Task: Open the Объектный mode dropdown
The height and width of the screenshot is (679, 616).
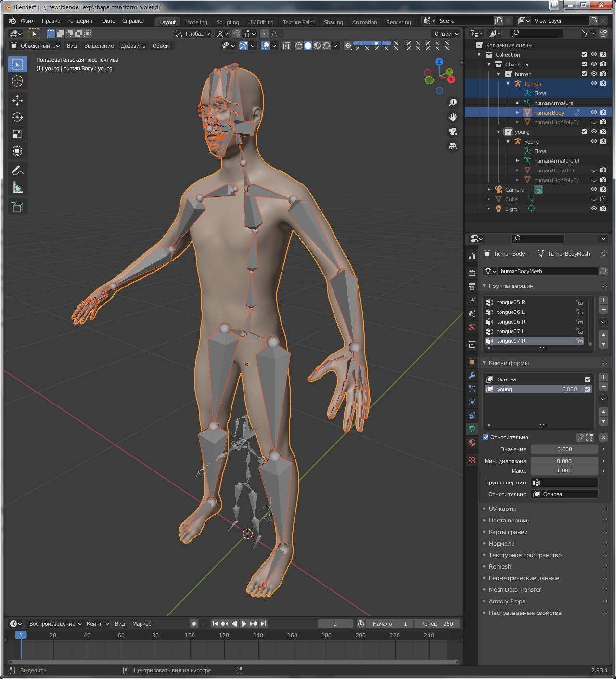Action: pyautogui.click(x=35, y=46)
